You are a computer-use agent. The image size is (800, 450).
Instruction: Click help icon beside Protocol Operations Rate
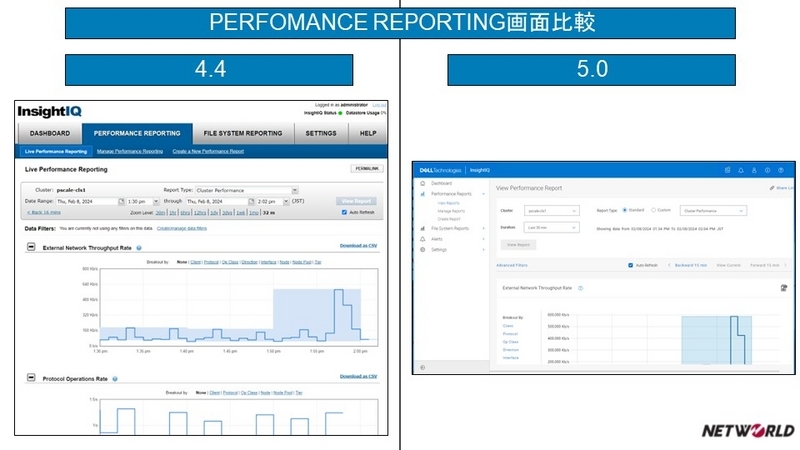tap(115, 379)
